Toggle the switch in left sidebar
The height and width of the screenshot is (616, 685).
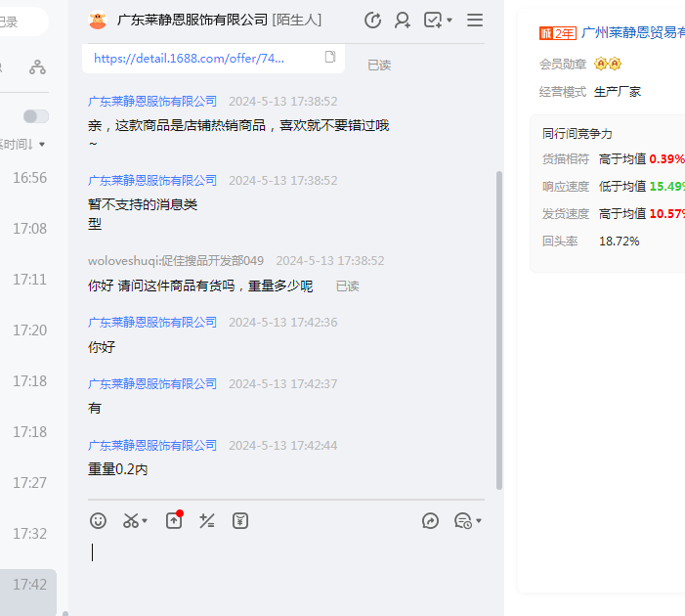[x=36, y=116]
